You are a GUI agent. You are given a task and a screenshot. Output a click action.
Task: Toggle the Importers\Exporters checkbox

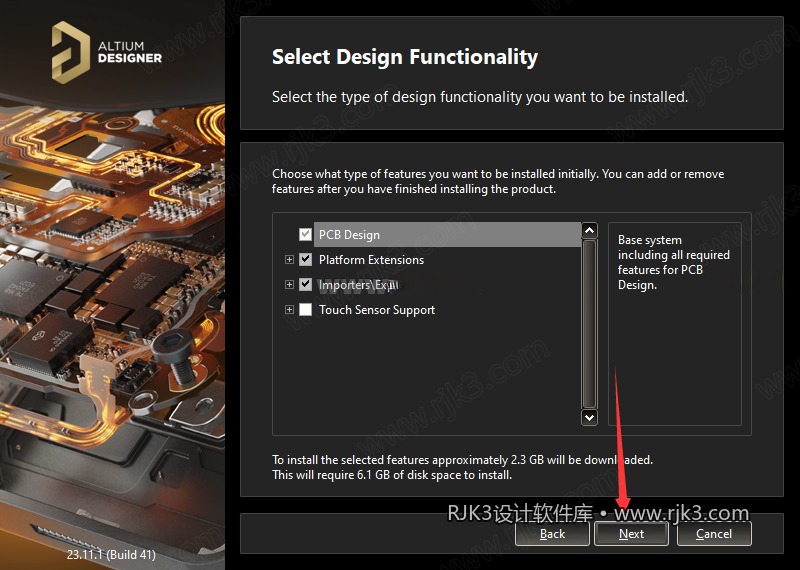coord(305,284)
